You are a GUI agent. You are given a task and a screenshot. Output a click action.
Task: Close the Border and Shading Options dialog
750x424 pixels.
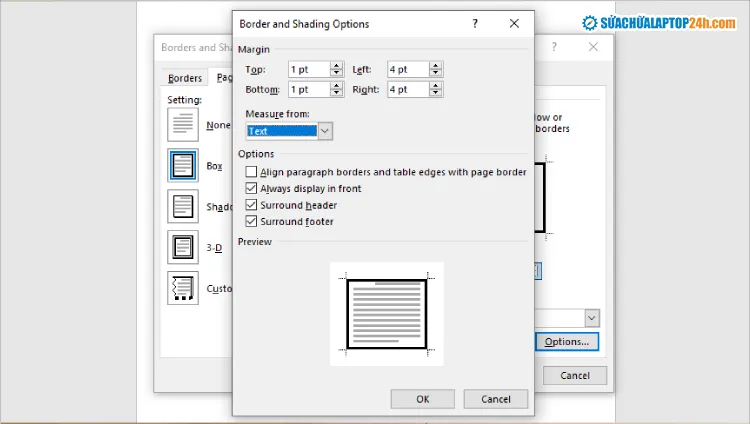click(514, 23)
